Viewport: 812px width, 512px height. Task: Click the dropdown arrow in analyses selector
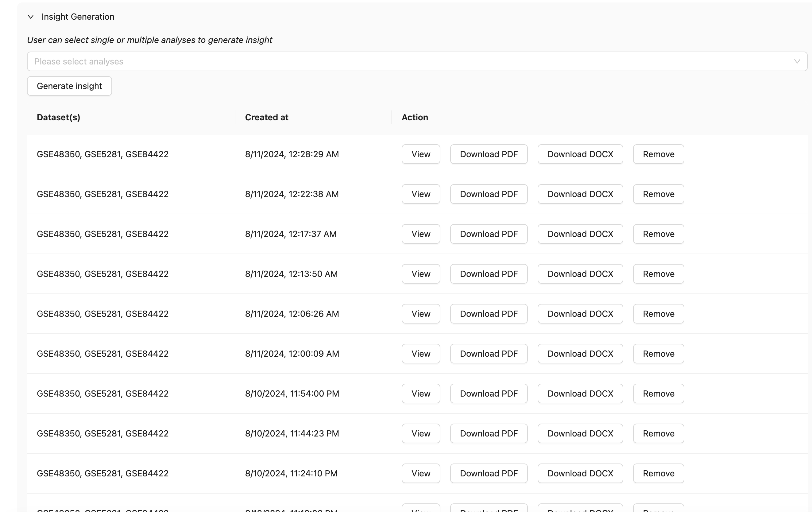coord(797,61)
